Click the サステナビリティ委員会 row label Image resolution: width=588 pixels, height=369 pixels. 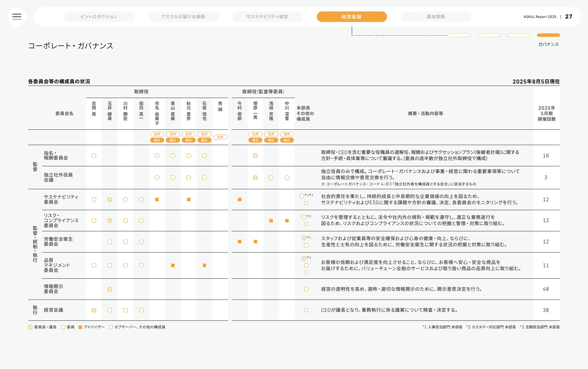pyautogui.click(x=61, y=199)
